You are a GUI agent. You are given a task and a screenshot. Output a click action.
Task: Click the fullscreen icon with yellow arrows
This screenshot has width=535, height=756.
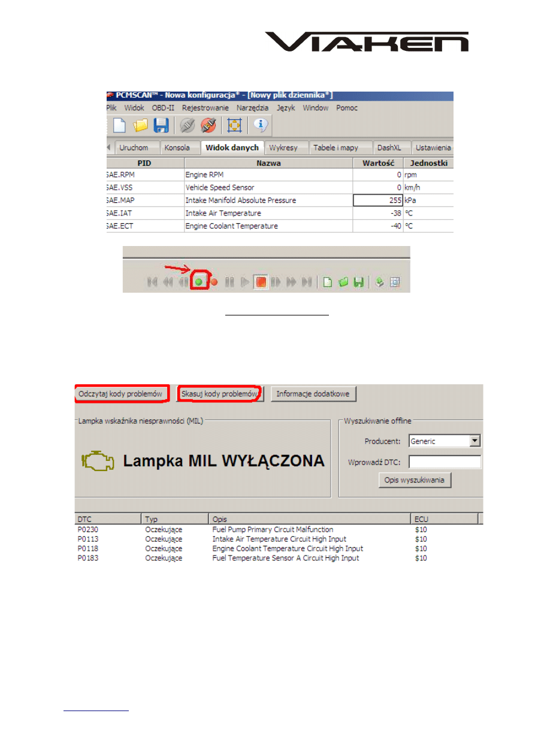pos(234,126)
